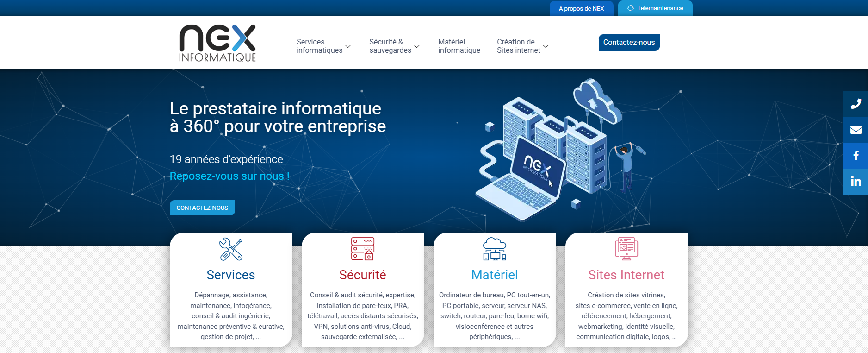The width and height of the screenshot is (868, 353).
Task: Click the cloud devices Matériel icon
Action: (x=495, y=249)
